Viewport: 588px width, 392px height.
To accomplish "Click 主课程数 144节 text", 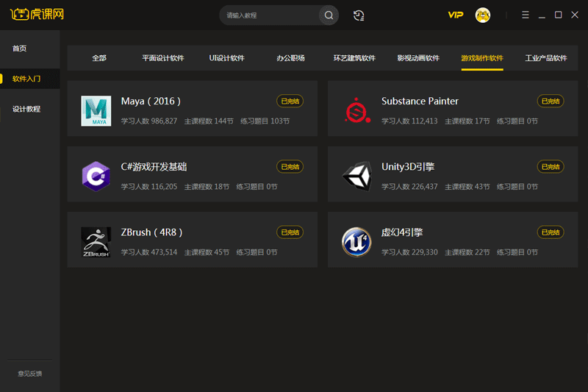I will click(x=209, y=121).
